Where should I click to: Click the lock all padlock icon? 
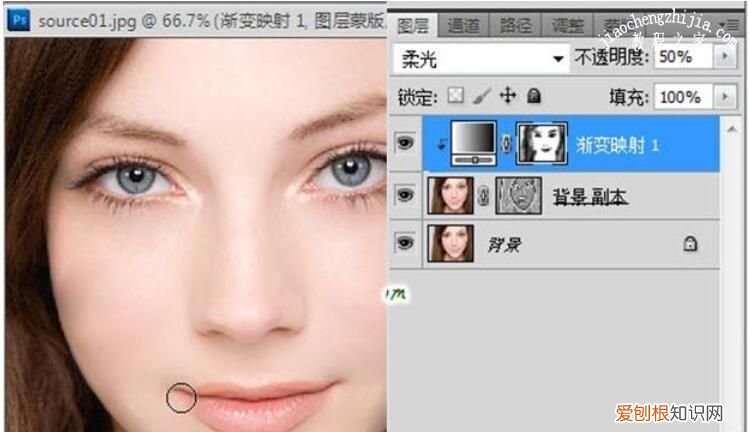pos(534,96)
